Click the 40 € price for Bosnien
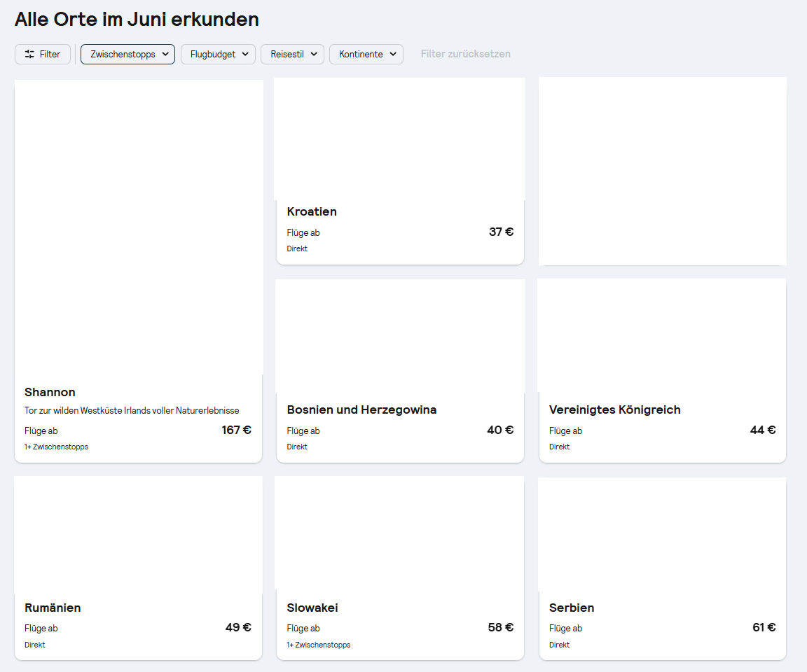Image resolution: width=807 pixels, height=672 pixels. tap(500, 430)
